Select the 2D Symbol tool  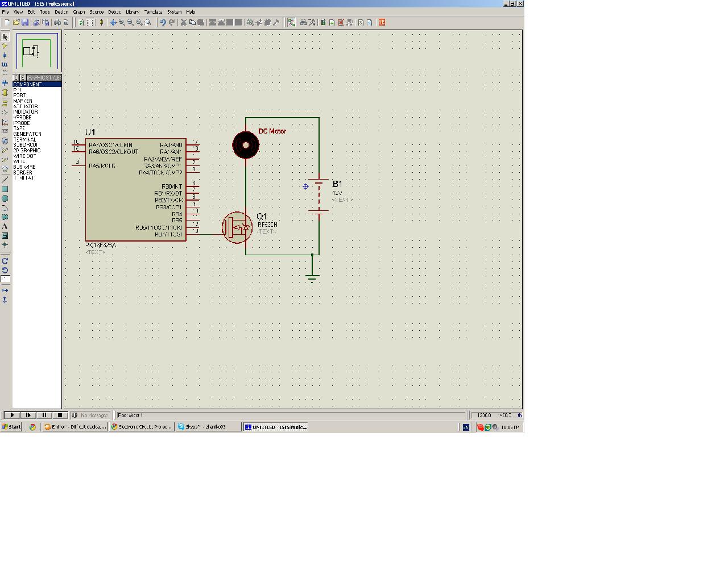(x=5, y=235)
